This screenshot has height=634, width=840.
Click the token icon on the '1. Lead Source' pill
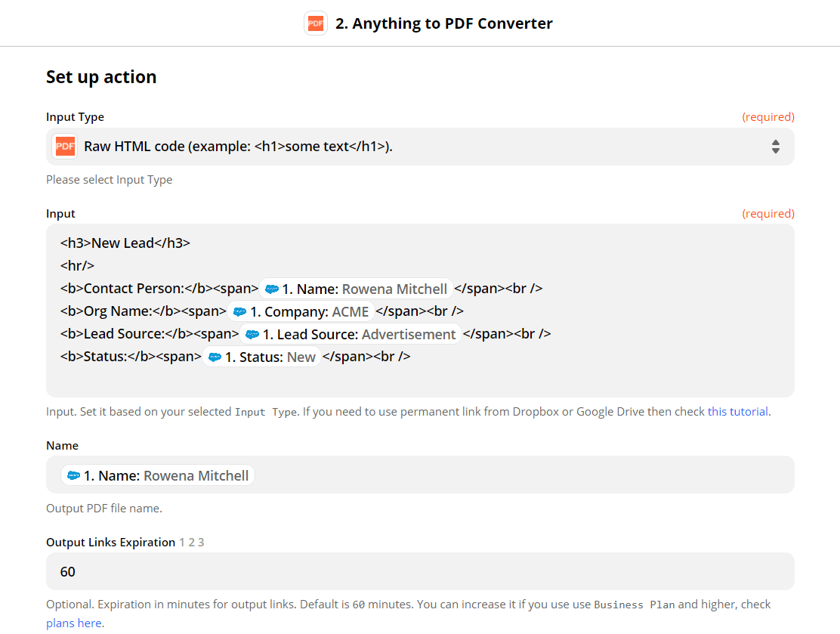(252, 333)
